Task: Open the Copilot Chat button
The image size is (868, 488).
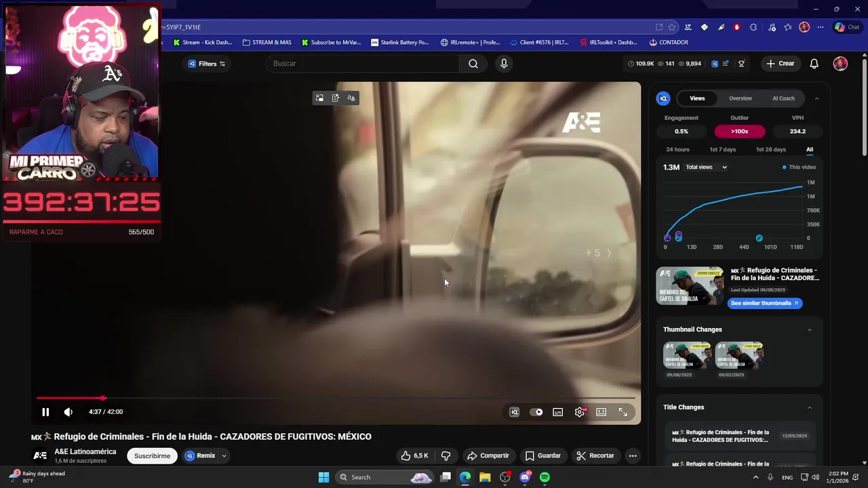Action: click(848, 27)
